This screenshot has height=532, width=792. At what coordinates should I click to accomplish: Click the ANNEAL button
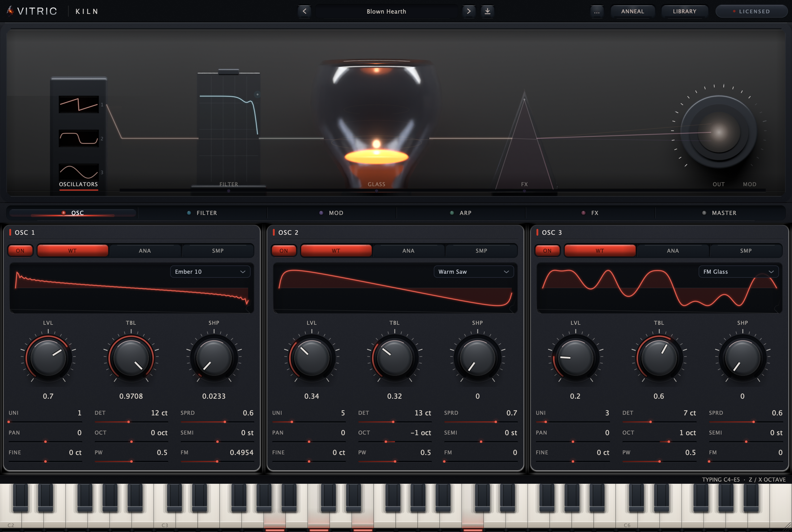[632, 11]
